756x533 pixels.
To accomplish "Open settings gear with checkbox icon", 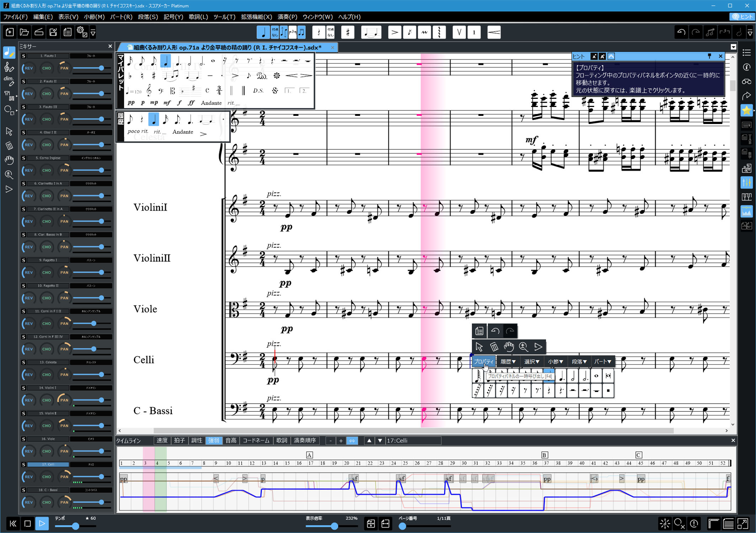I will [82, 32].
